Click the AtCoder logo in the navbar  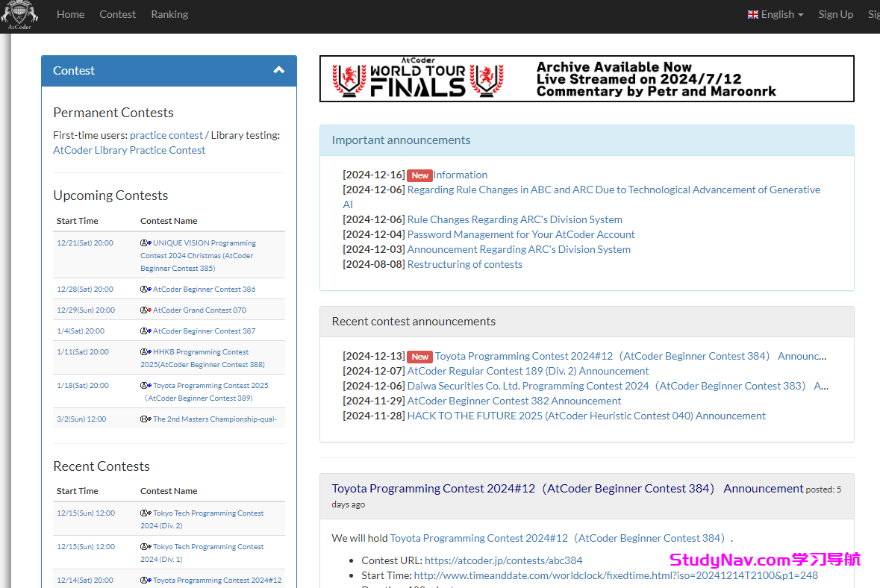pos(19,15)
